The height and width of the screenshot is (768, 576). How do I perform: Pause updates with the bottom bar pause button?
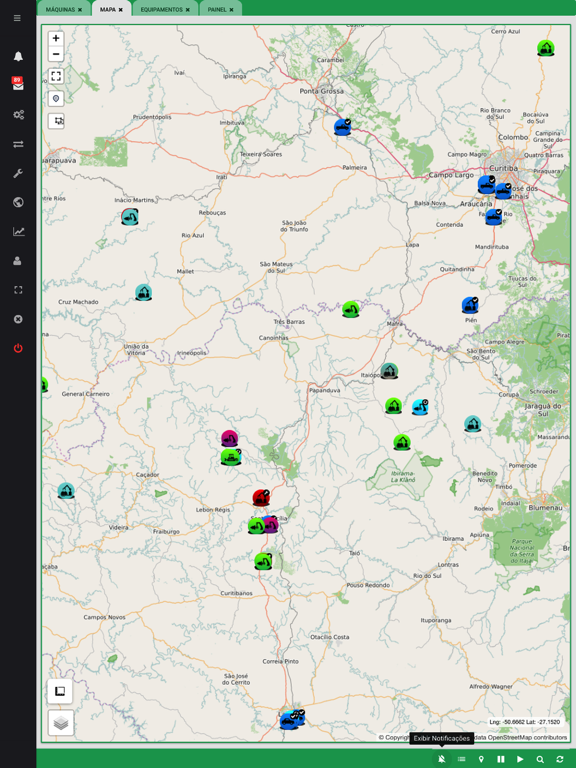501,759
